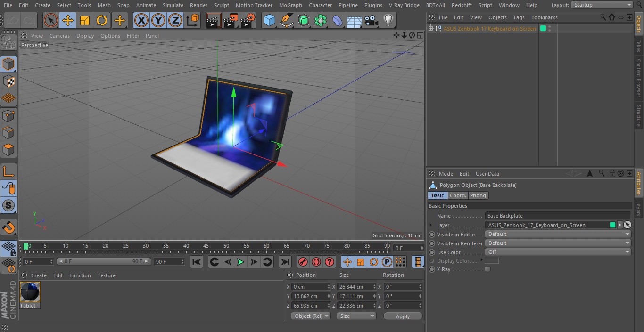Apply the coordinate values

[403, 316]
